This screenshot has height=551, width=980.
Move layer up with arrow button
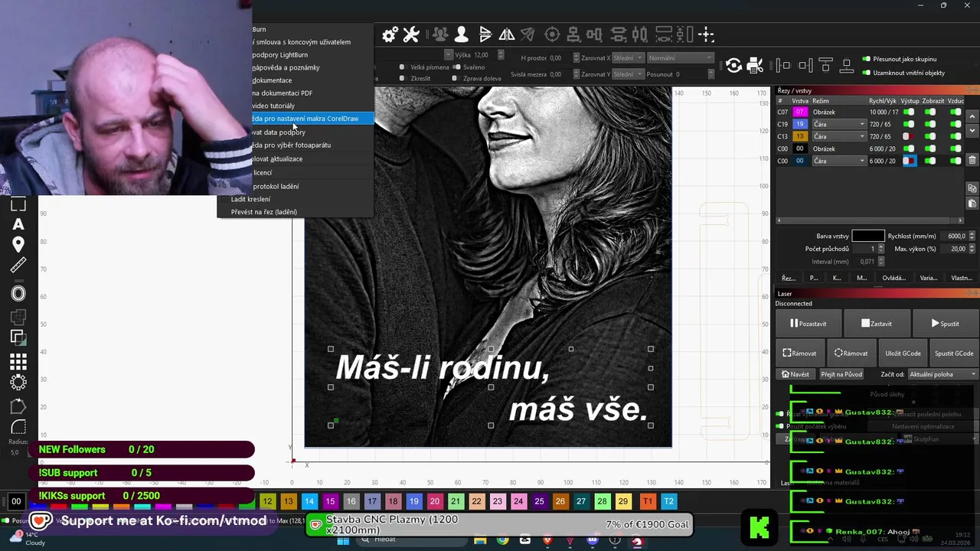[x=972, y=117]
